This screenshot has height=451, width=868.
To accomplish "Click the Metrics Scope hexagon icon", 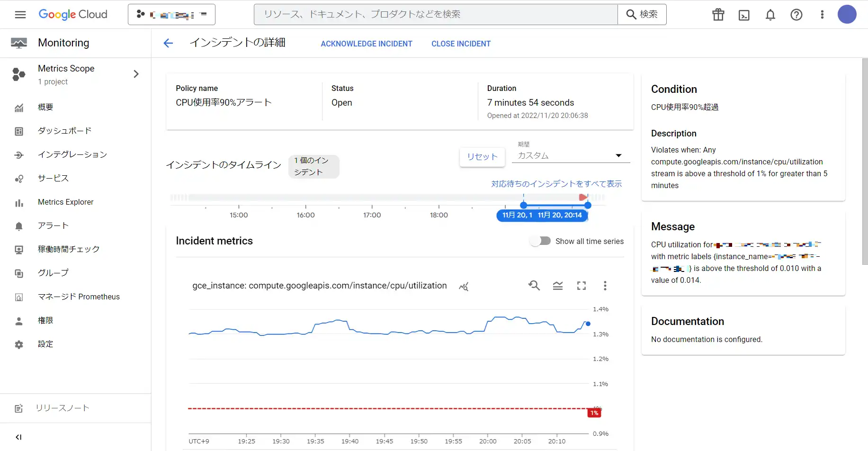I will click(x=19, y=74).
